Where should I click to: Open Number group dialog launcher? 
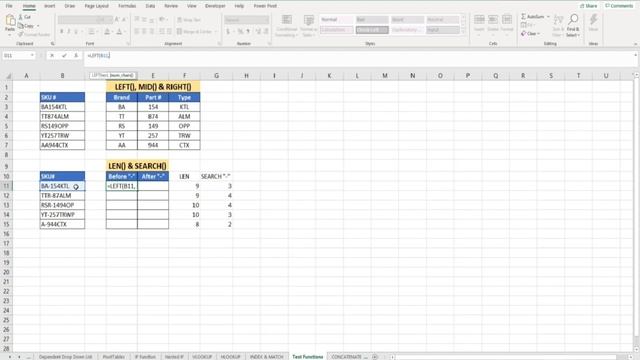coord(269,44)
